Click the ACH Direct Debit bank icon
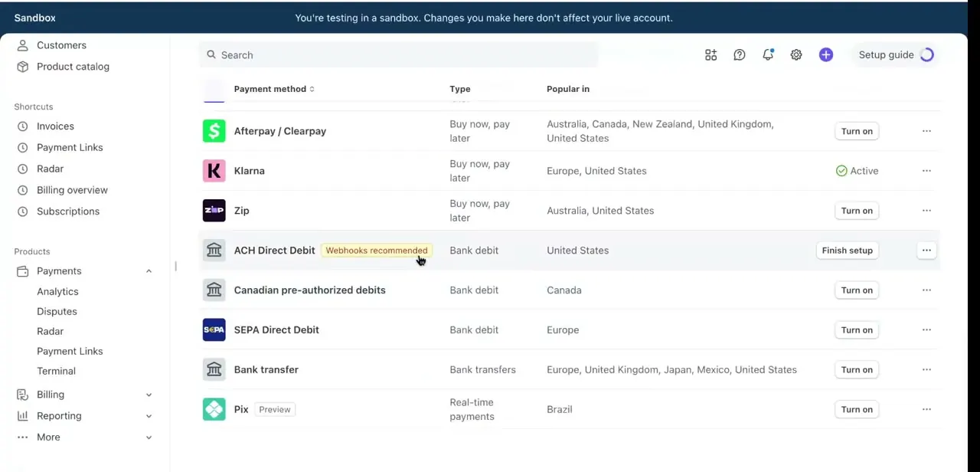Image resolution: width=980 pixels, height=472 pixels. (214, 251)
